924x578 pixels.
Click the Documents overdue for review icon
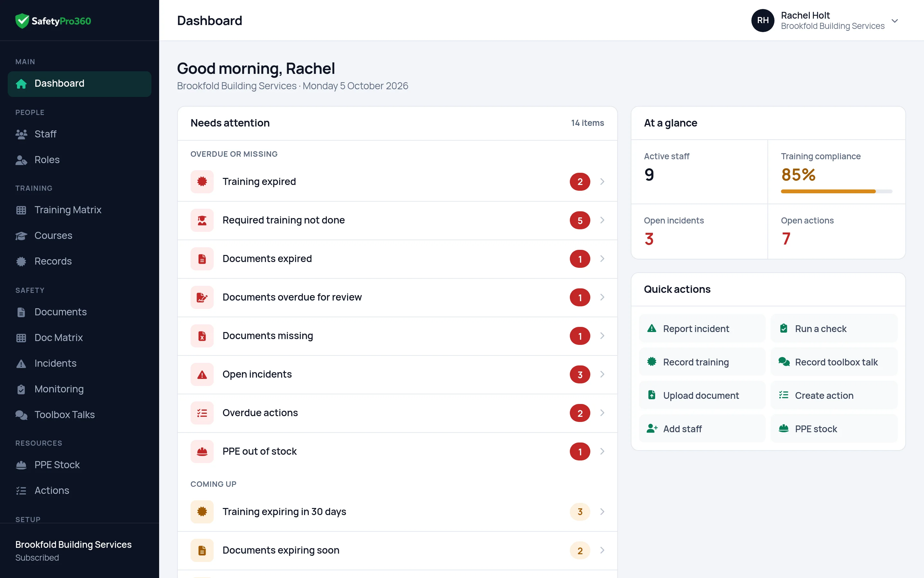pos(202,297)
